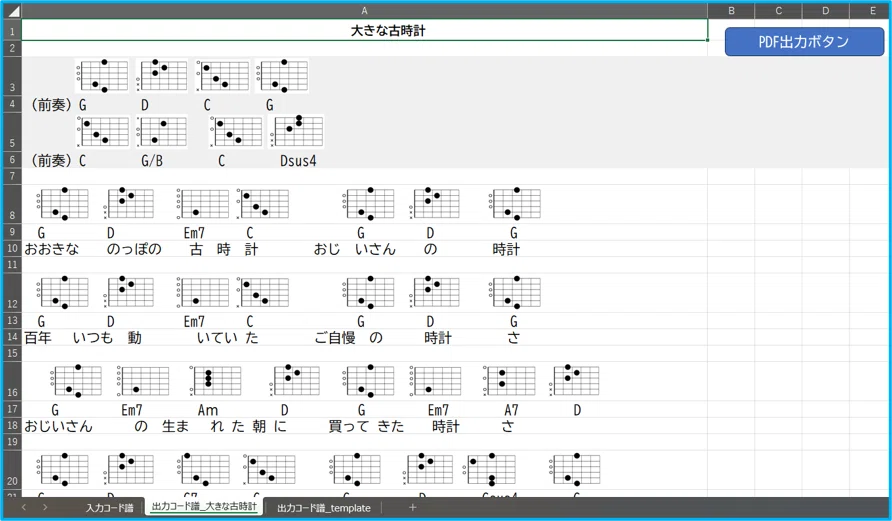Select the 出力コード譜_大きな古時計 sheet tab
Screen dimensions: 892x521
[204, 507]
